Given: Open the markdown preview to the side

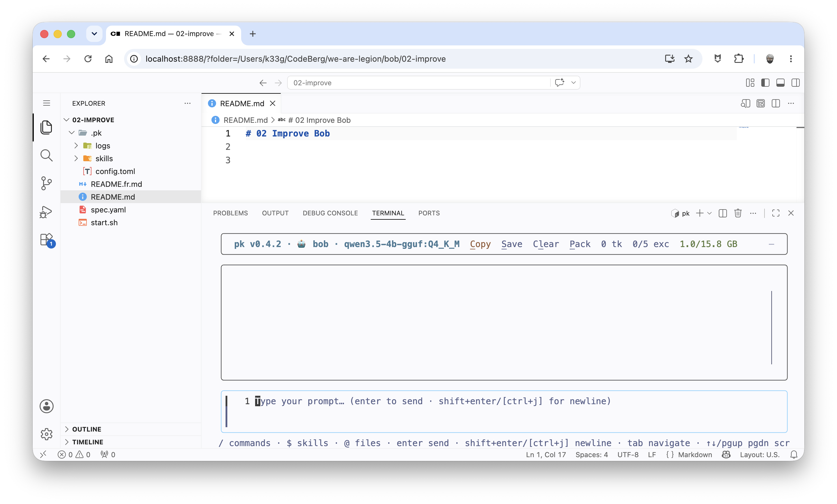Looking at the screenshot, I should (745, 104).
